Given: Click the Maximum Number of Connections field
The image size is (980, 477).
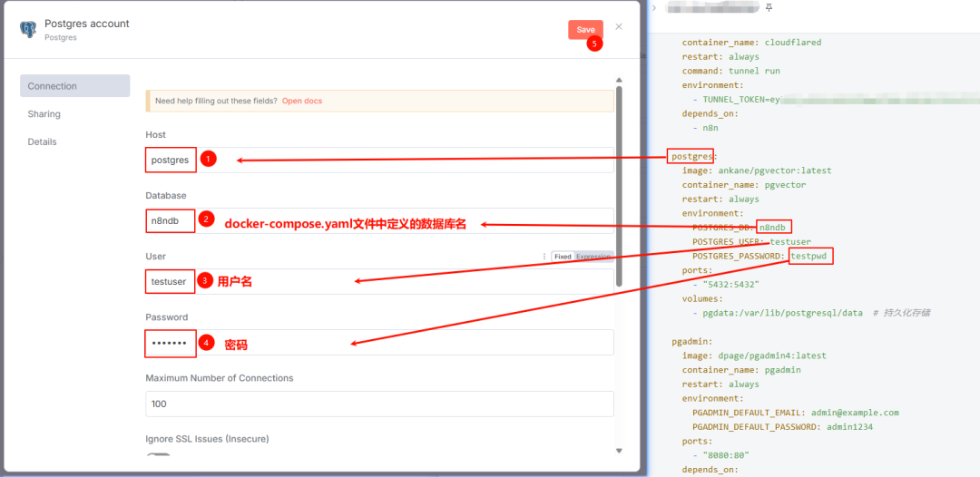Looking at the screenshot, I should point(379,404).
